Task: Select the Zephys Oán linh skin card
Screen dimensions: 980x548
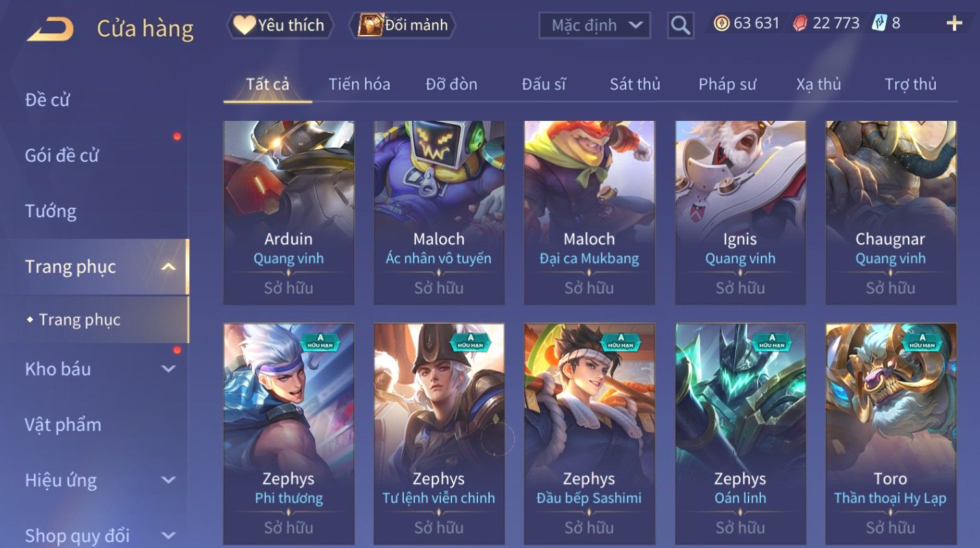Action: [x=740, y=434]
